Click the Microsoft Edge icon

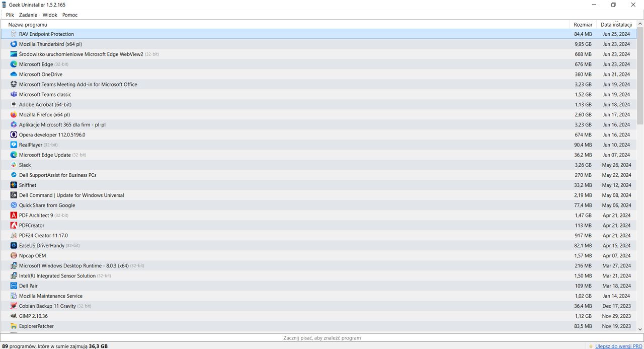[14, 64]
